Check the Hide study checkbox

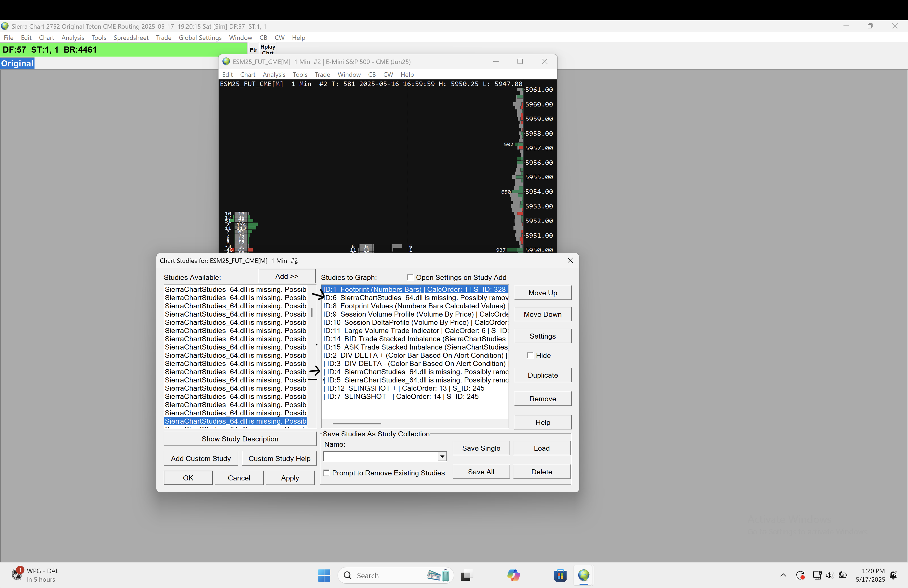click(530, 355)
